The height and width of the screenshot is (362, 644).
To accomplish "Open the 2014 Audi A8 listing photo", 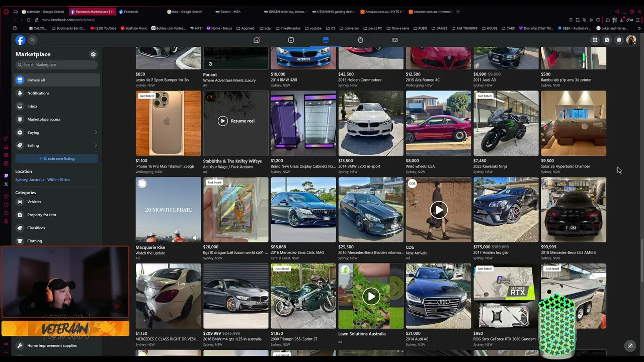I will click(x=438, y=296).
